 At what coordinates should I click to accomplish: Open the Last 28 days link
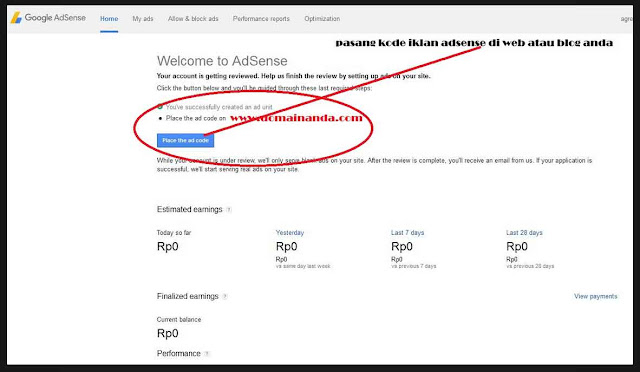click(x=524, y=233)
